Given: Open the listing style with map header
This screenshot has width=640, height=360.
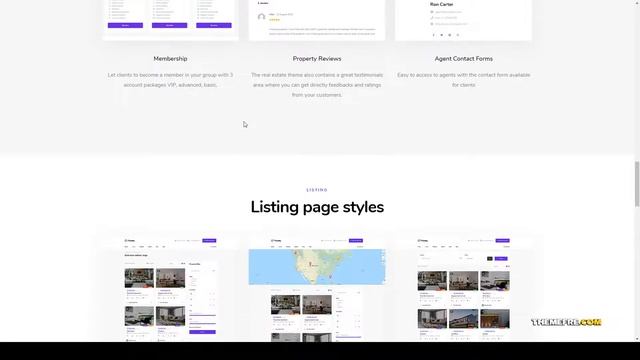Looking at the screenshot, I should point(317,289).
